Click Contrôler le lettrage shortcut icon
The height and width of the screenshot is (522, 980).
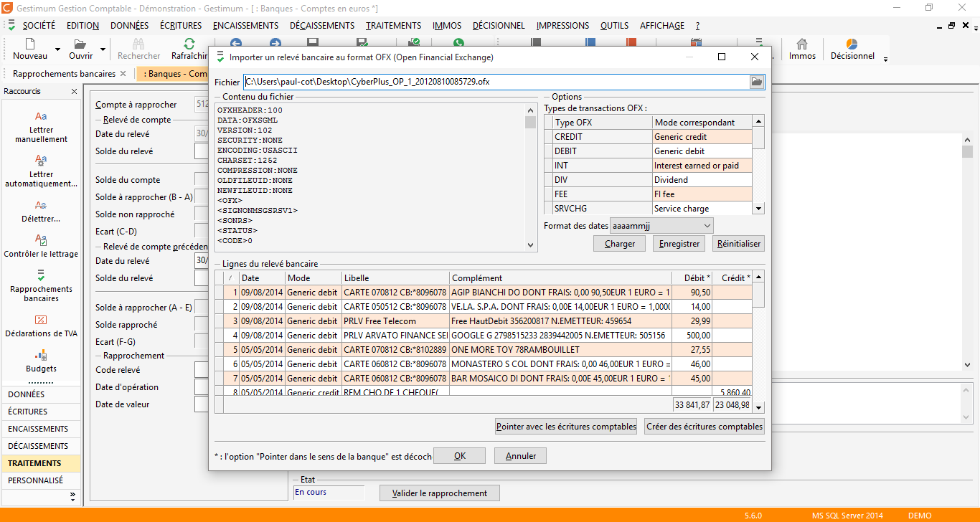coord(41,240)
